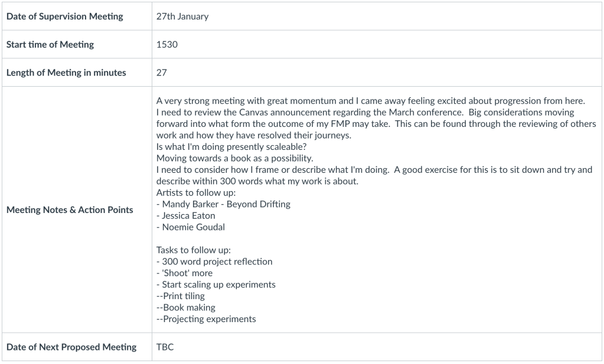Select the 'TBC' next meeting value
This screenshot has width=604, height=364.
pyautogui.click(x=165, y=347)
